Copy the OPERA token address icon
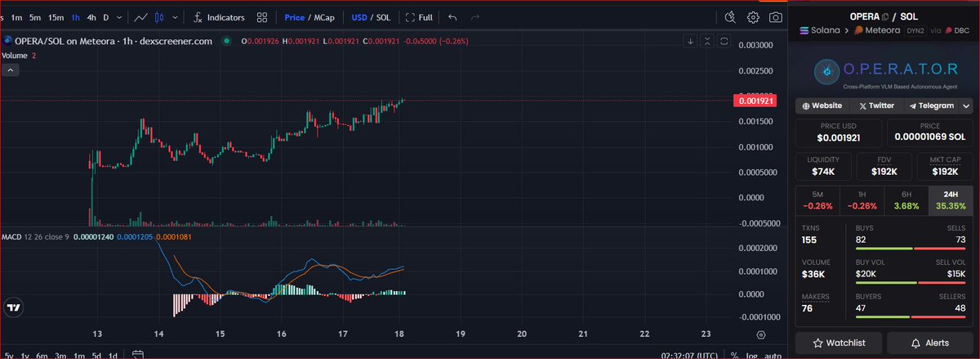 886,16
